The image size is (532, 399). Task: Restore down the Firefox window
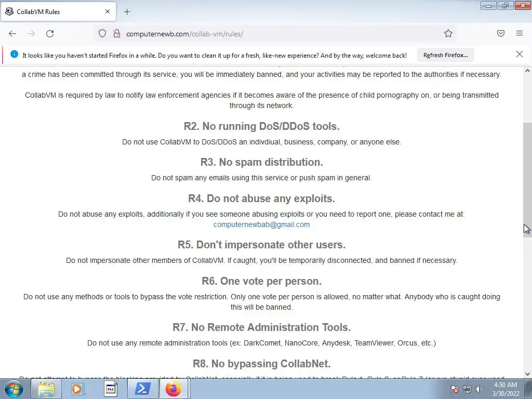tap(506, 6)
